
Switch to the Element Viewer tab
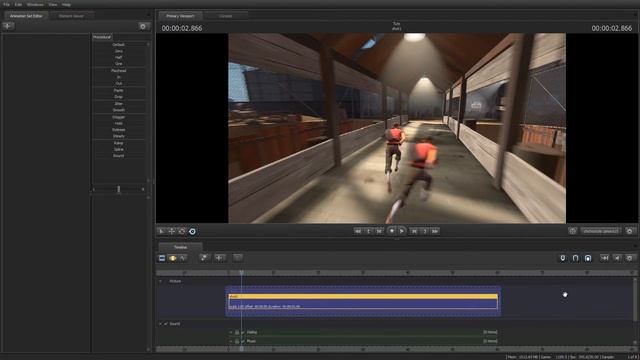pos(71,16)
